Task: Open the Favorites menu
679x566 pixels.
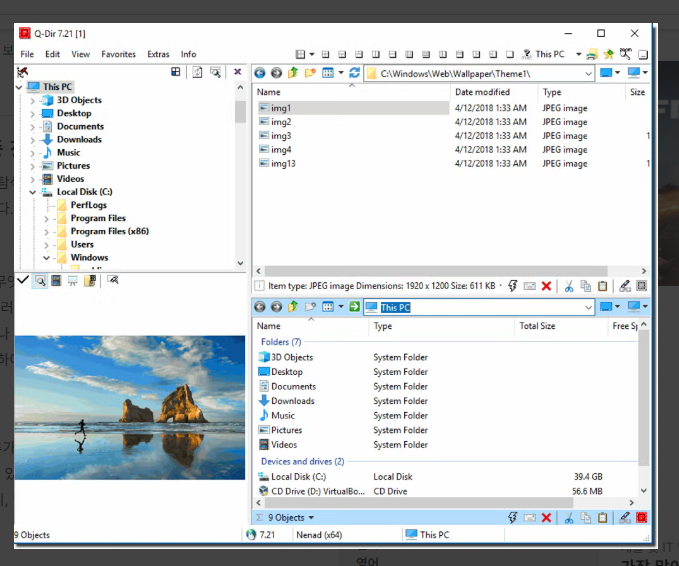Action: (x=118, y=54)
